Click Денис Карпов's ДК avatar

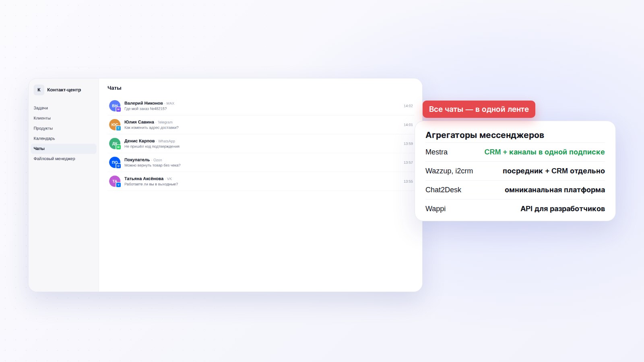(x=115, y=144)
